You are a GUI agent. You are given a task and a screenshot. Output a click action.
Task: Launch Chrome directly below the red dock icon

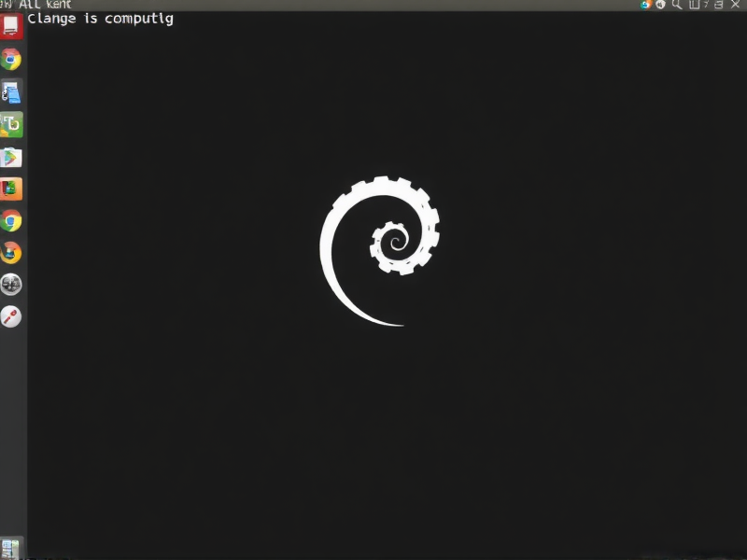coord(11,60)
